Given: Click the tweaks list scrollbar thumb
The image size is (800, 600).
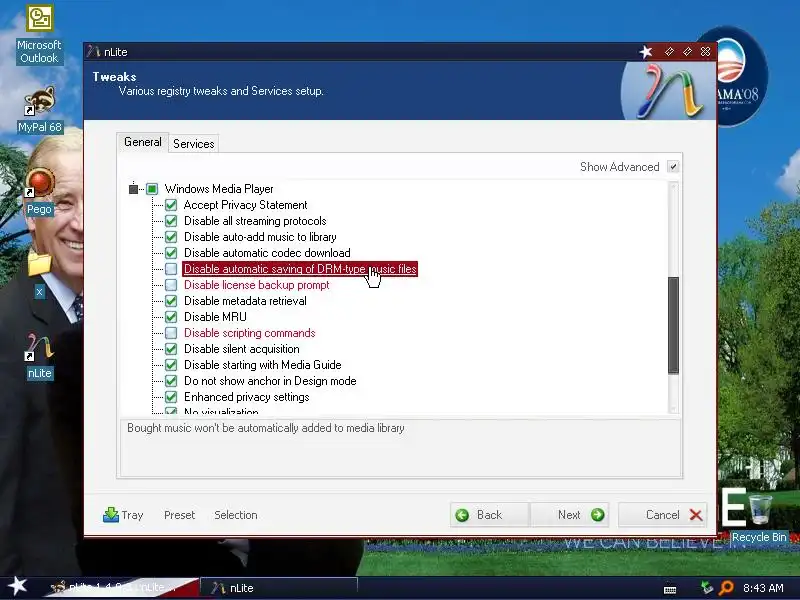Looking at the screenshot, I should point(673,325).
